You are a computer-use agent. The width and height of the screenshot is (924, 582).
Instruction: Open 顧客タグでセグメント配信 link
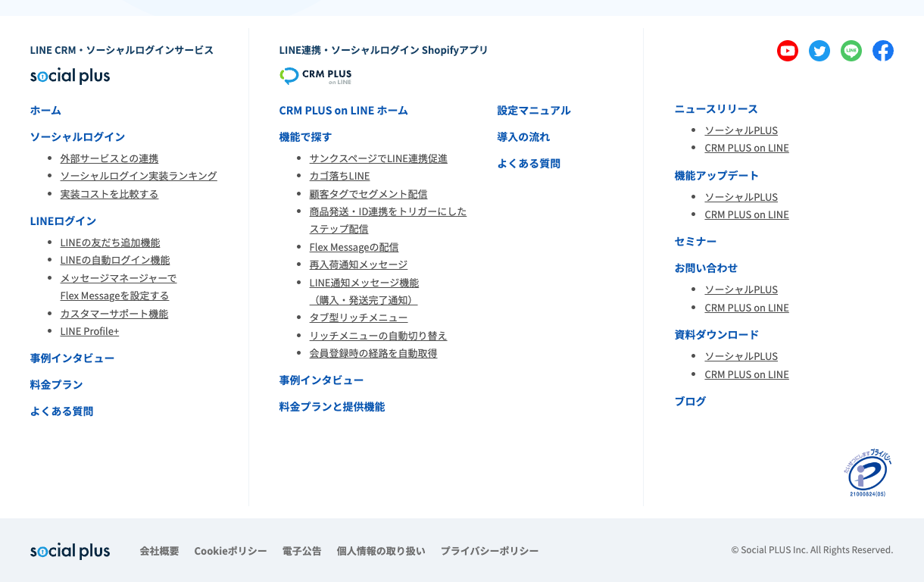tap(368, 194)
